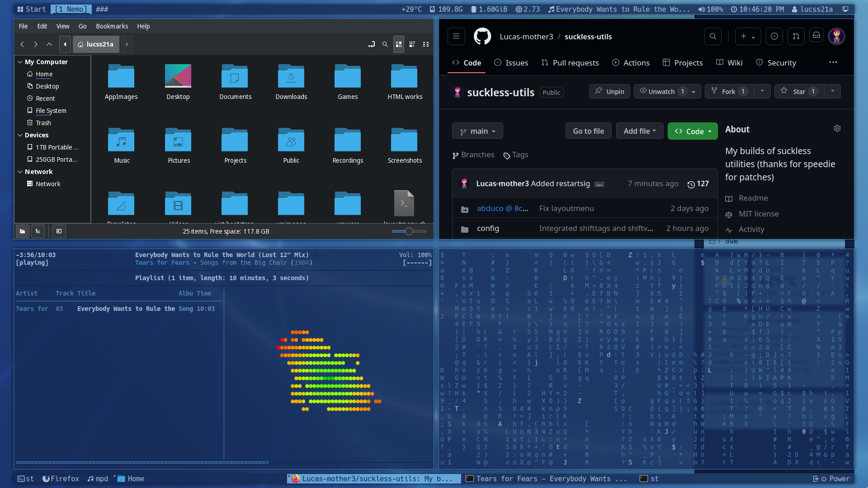Collapse Network section in Nemo sidebar
Screen dimensions: 868x488
click(20, 172)
